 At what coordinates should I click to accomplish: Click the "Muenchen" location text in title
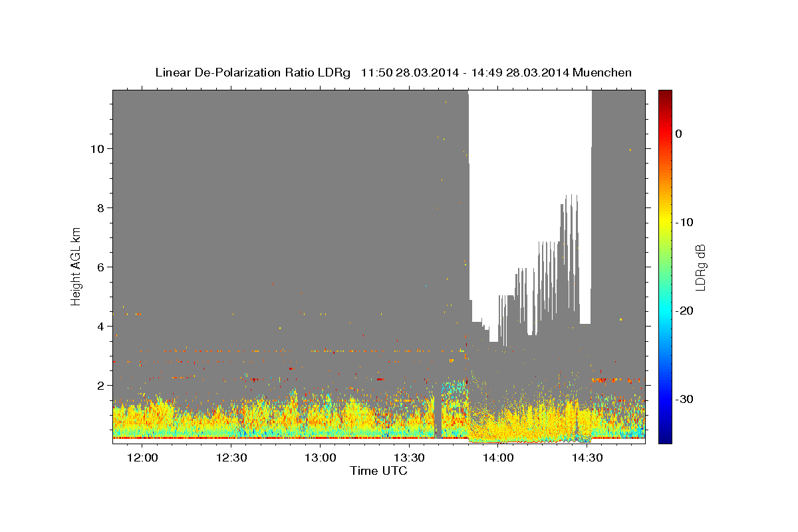[x=602, y=72]
